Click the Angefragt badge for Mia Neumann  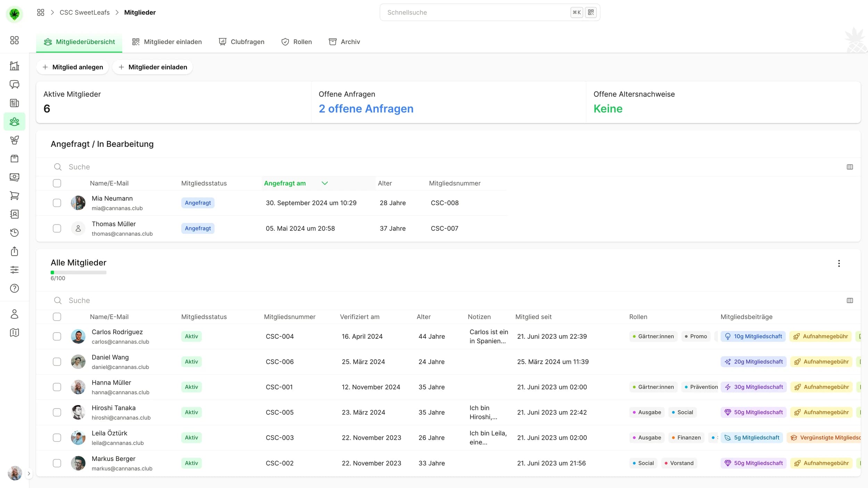point(198,203)
